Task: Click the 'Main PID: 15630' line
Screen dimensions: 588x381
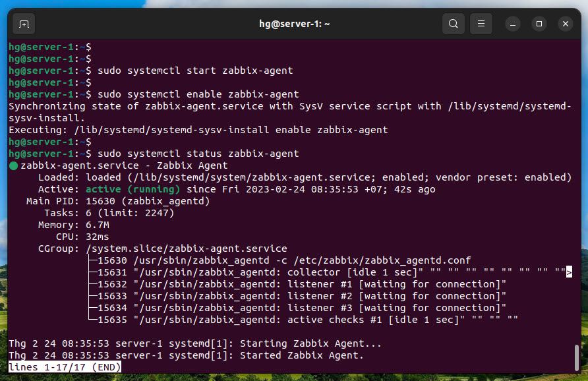Action: click(x=118, y=201)
